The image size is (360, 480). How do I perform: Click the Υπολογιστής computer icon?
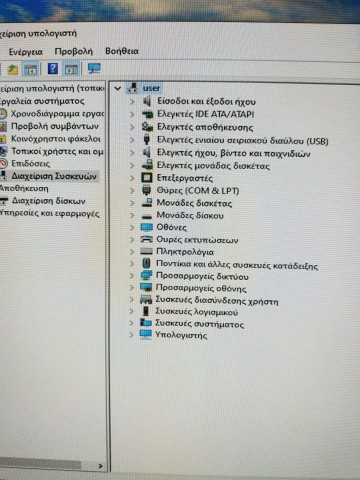[146, 335]
